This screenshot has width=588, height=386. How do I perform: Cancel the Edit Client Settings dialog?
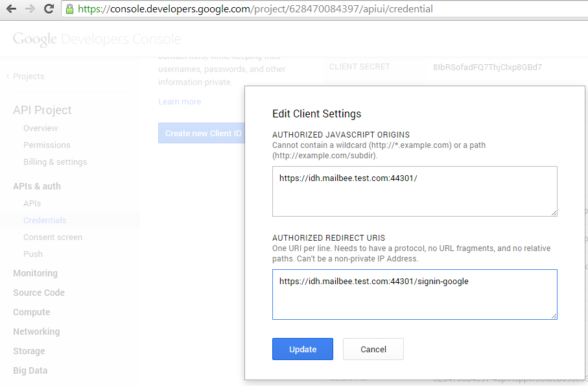(x=373, y=349)
